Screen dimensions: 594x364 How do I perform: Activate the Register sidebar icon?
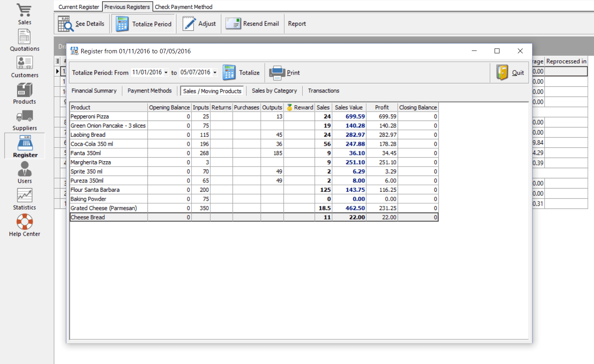pos(24,145)
